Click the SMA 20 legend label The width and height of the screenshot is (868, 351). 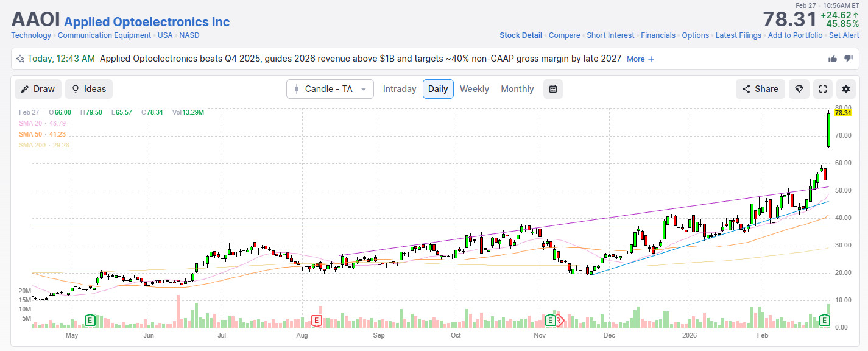point(42,123)
